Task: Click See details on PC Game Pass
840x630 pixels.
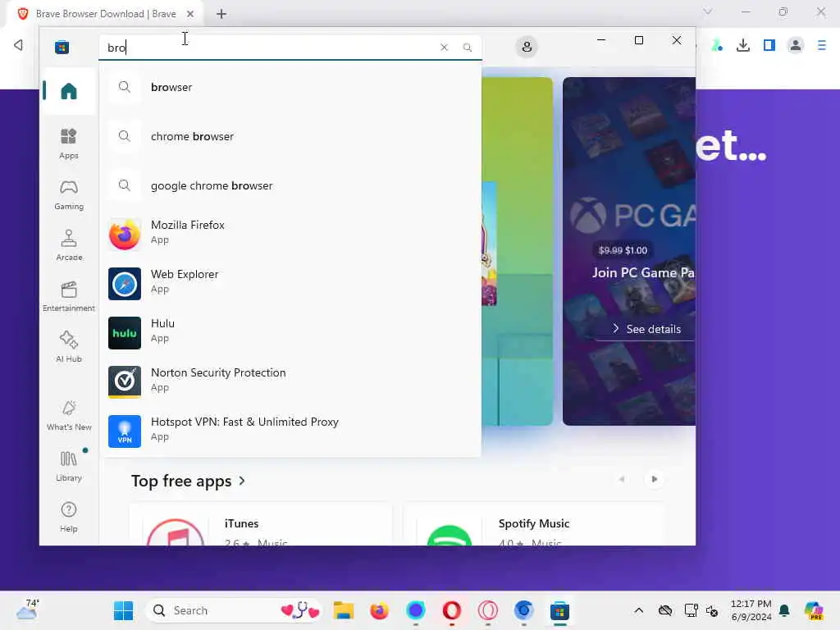Action: 646,329
